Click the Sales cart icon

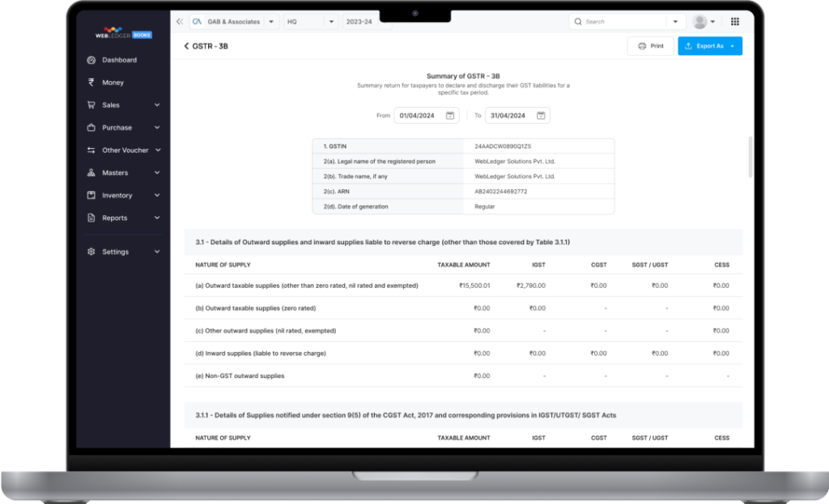tap(91, 104)
